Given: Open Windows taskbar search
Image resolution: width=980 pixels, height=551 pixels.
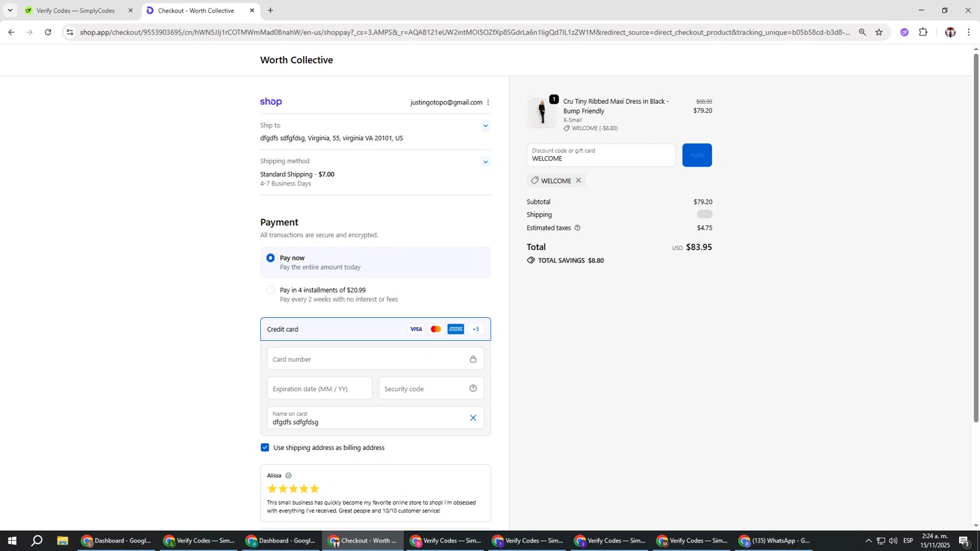Looking at the screenshot, I should click(37, 541).
